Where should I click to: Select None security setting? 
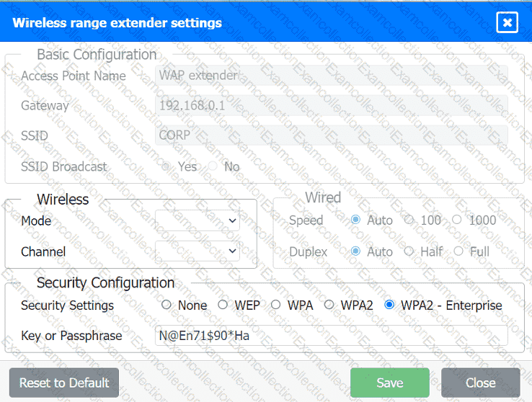coord(167,305)
